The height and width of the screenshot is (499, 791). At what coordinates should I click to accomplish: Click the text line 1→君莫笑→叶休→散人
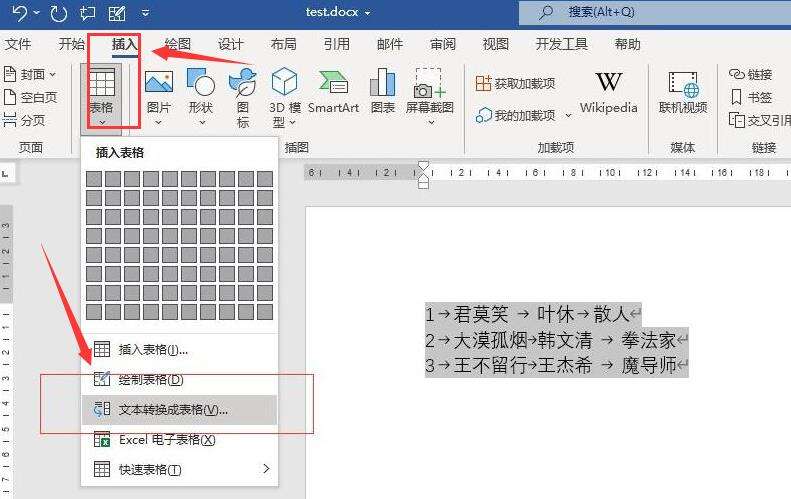[x=533, y=314]
